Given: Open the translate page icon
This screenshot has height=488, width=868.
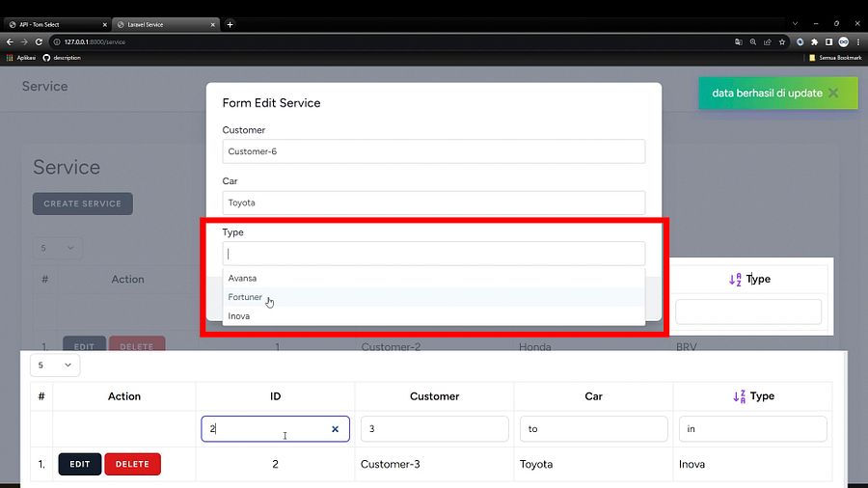Looking at the screenshot, I should pyautogui.click(x=739, y=42).
